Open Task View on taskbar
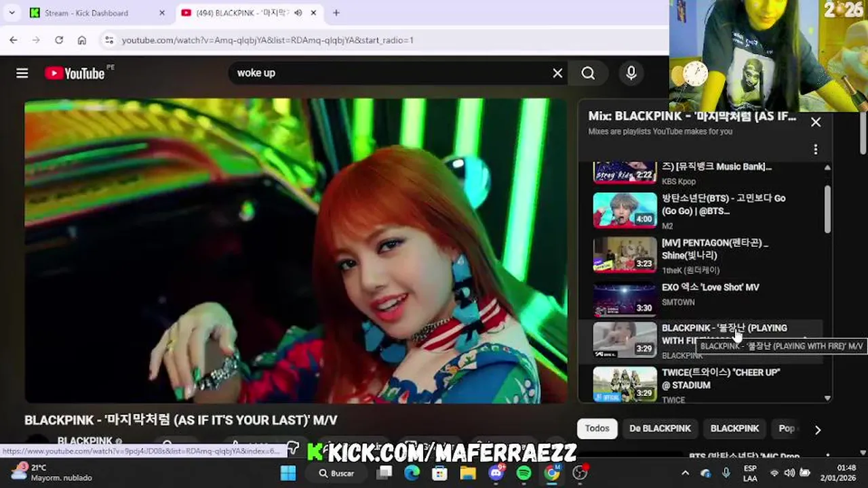The width and height of the screenshot is (868, 488). pyautogui.click(x=385, y=473)
